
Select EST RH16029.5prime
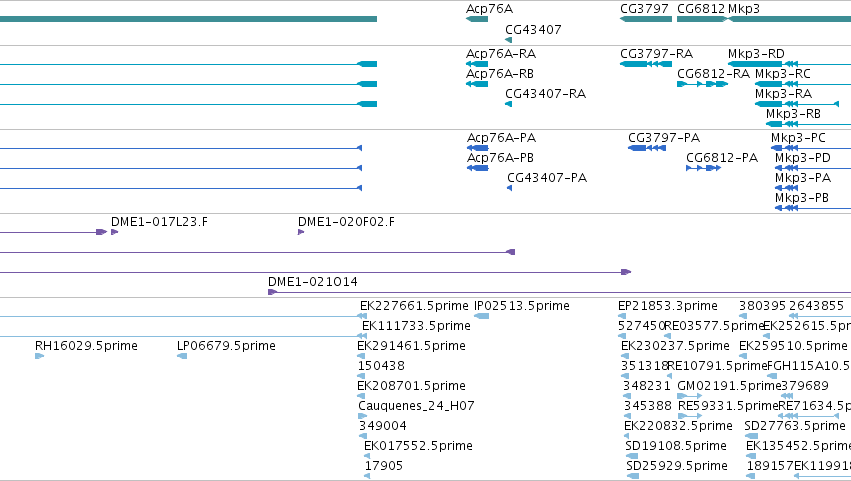click(x=86, y=346)
